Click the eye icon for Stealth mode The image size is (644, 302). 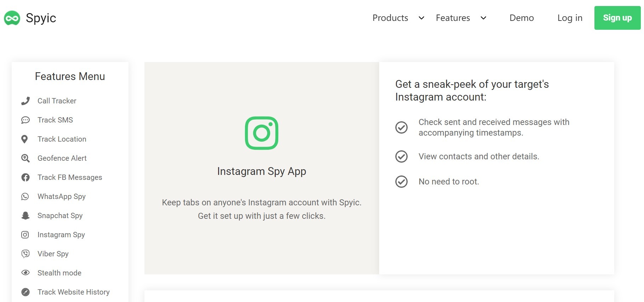[25, 273]
